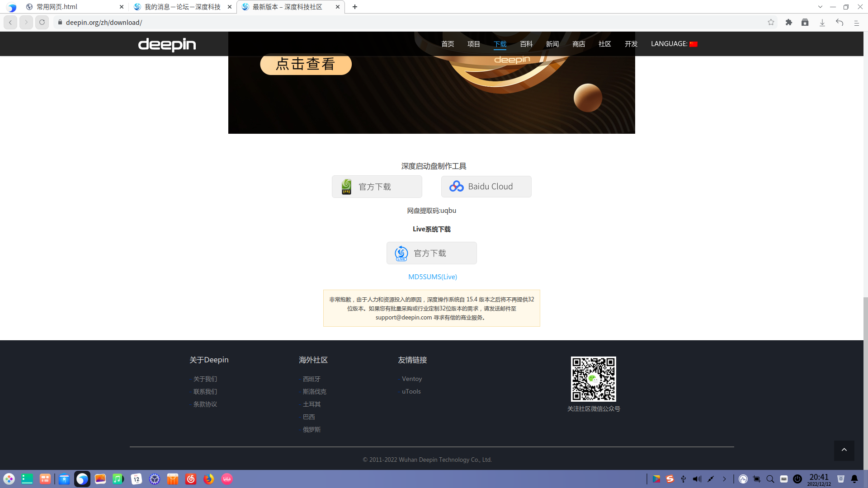Image resolution: width=868 pixels, height=488 pixels.
Task: Bookmark the page with the star icon
Action: point(771,22)
